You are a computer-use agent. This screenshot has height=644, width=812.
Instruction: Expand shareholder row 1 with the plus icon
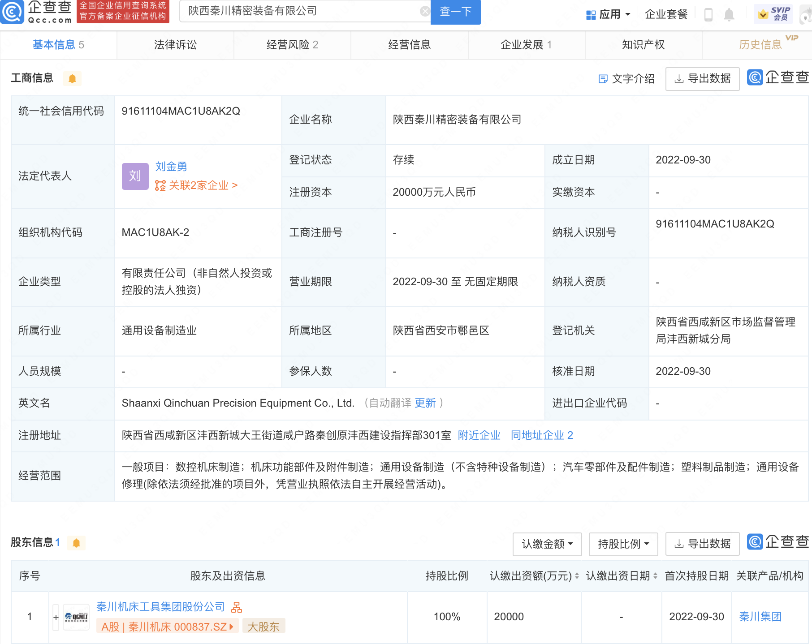56,618
